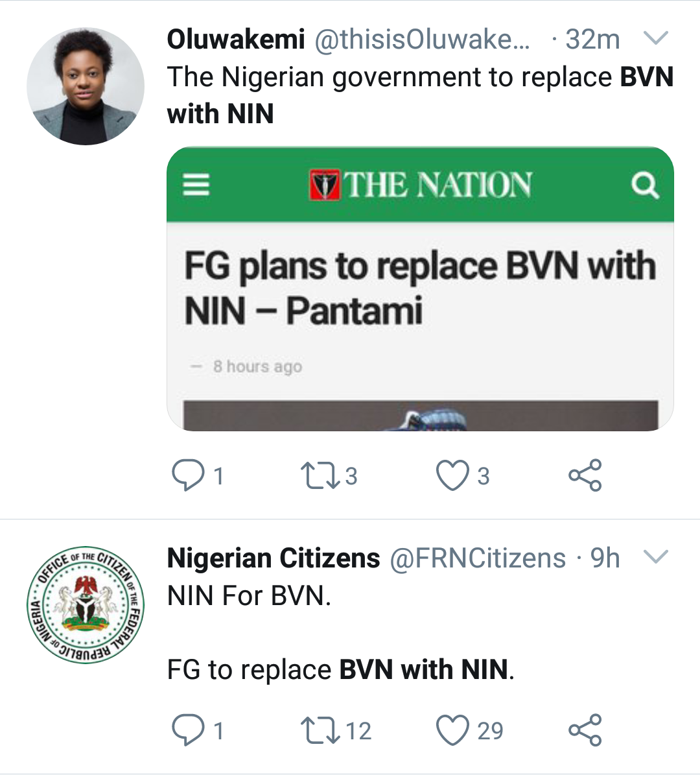This screenshot has width=700, height=775.
Task: Reply to Oluwakemi's tweet
Action: tap(187, 475)
